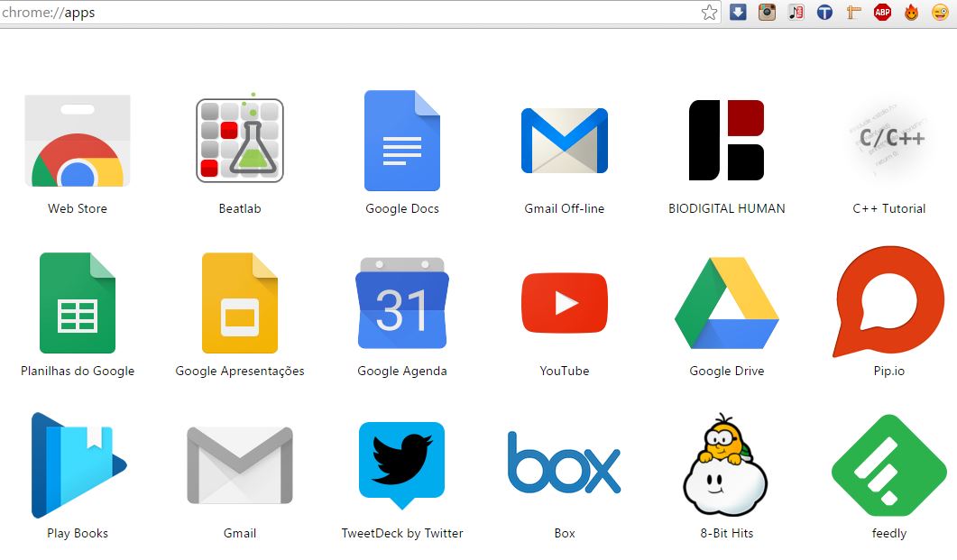Click the music note extension icon
The width and height of the screenshot is (957, 560).
pos(796,13)
